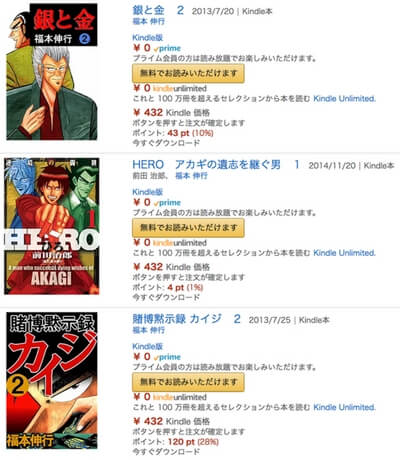The width and height of the screenshot is (400, 460).
Task: Click the Kindle Unlimited link in 銀と金 listing
Action: 345,99
